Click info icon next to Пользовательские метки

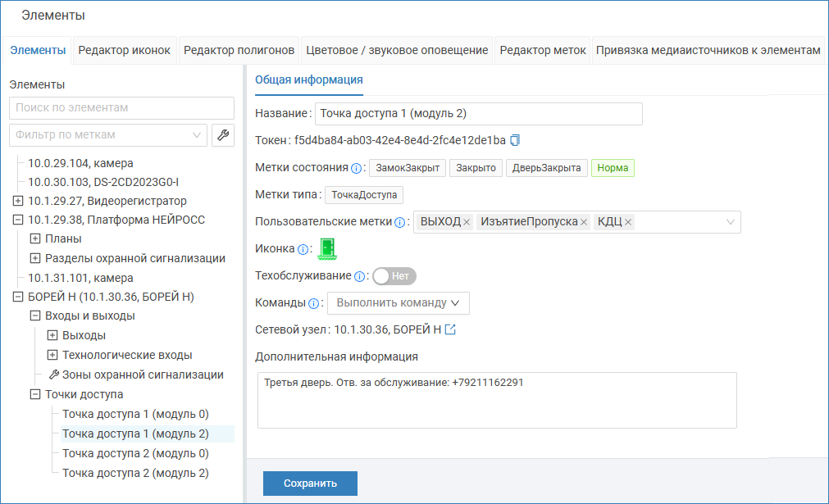click(399, 222)
